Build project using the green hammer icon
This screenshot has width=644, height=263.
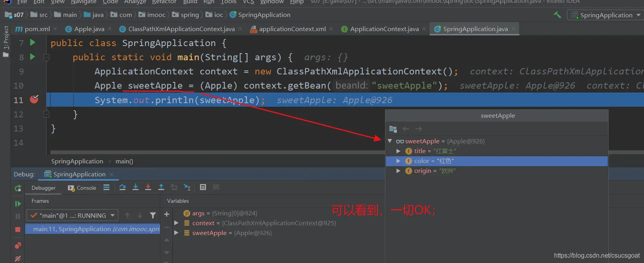click(557, 15)
